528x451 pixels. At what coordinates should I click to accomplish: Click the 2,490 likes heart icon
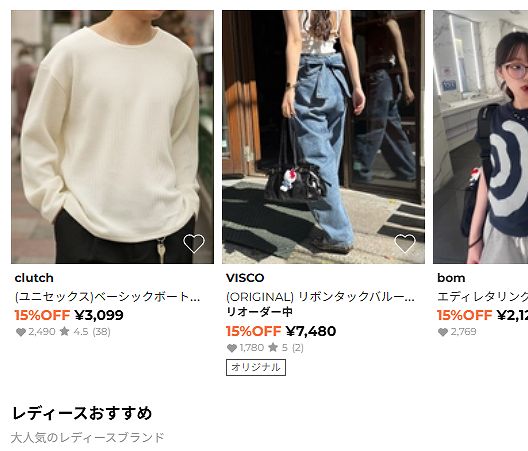21,332
